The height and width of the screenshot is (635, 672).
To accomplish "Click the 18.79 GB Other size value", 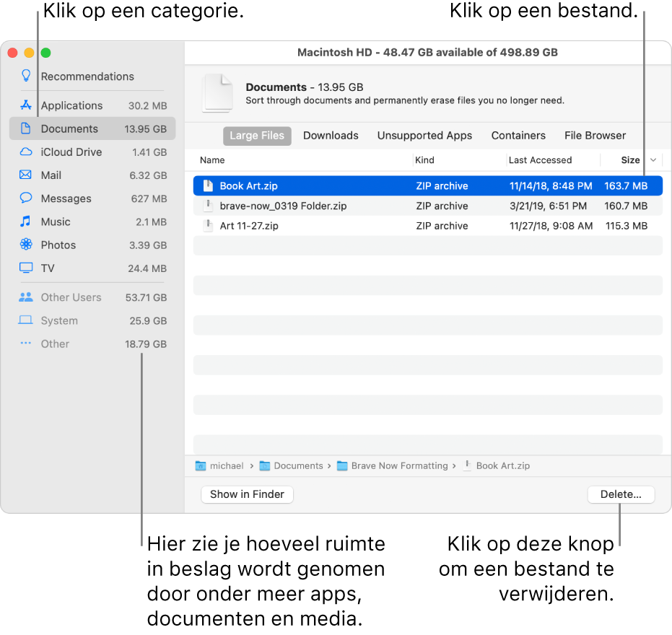I will [145, 343].
